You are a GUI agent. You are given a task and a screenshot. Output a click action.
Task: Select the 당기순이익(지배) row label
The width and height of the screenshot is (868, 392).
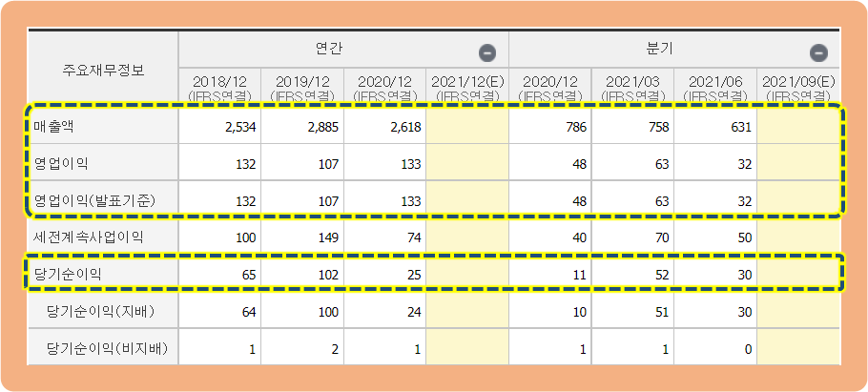point(101,312)
